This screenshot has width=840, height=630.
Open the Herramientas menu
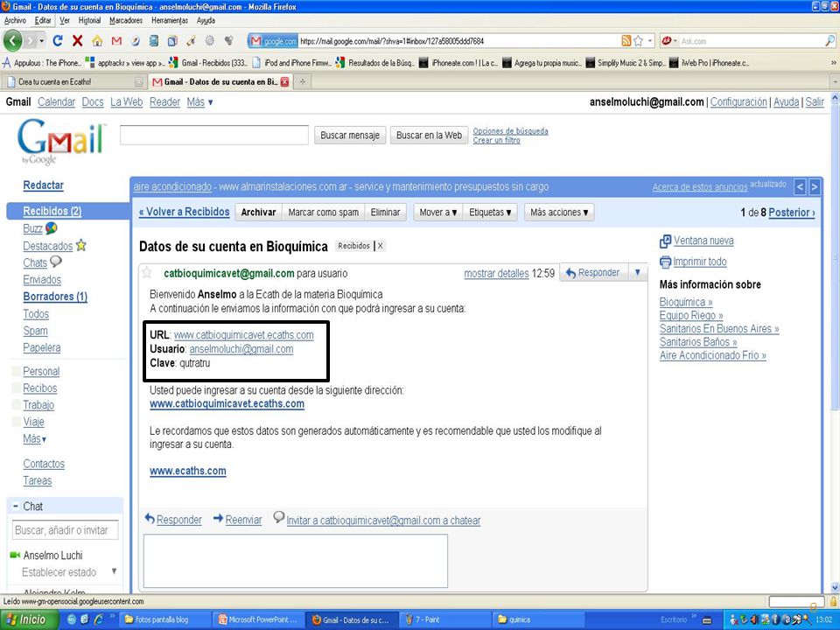coord(170,20)
